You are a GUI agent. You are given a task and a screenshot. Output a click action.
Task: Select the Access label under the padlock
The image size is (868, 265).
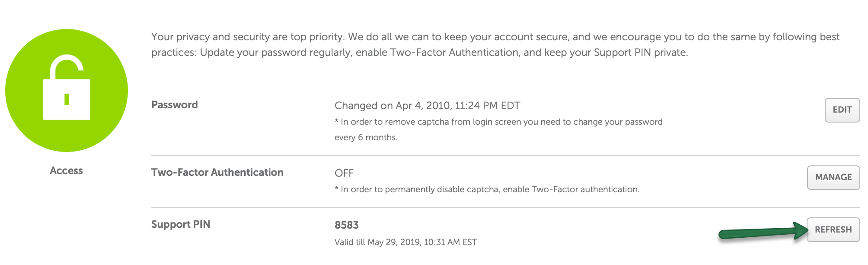(66, 171)
